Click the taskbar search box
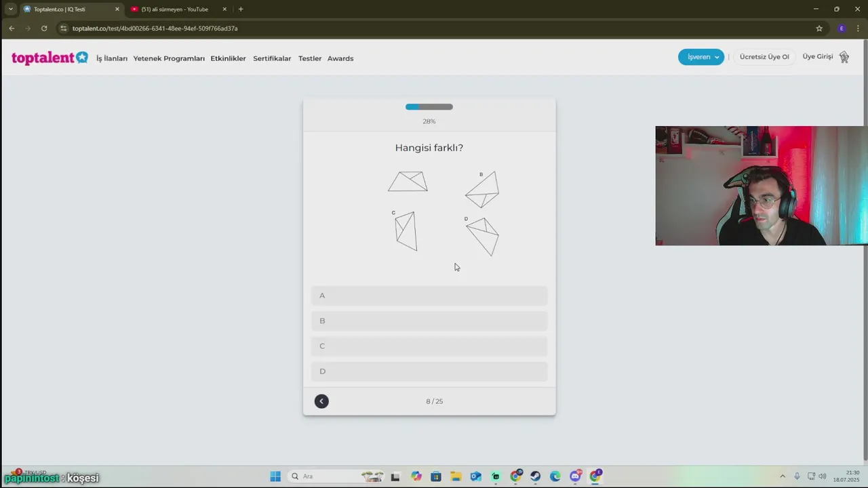The image size is (868, 488). 336,476
